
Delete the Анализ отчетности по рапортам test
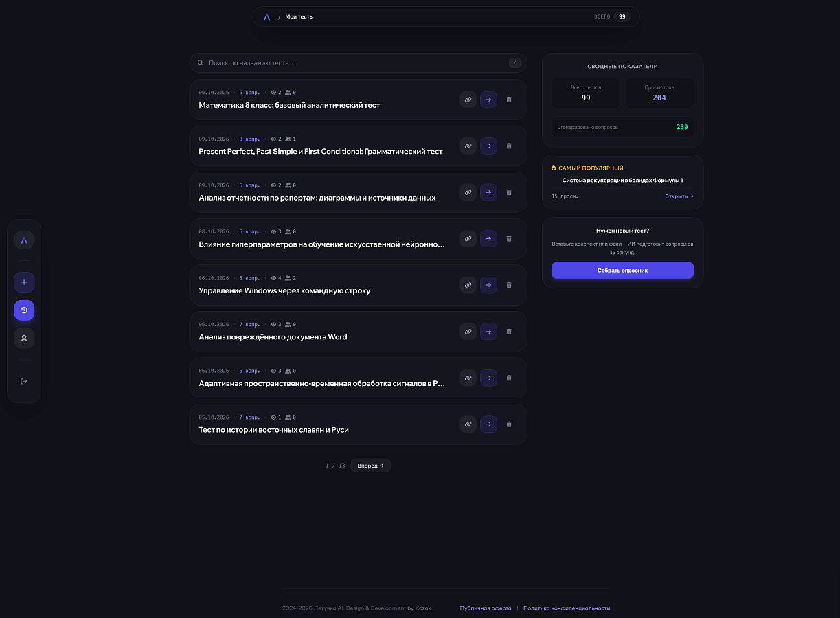[x=509, y=192]
